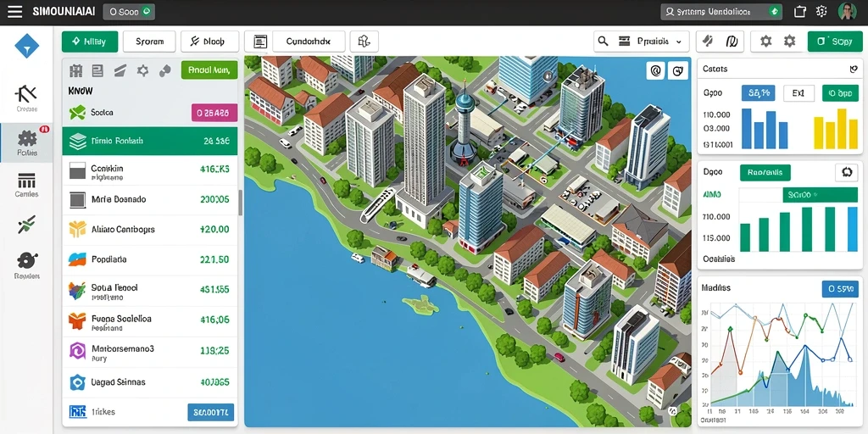Image resolution: width=868 pixels, height=434 pixels.
Task: Switch to the Sporam tab
Action: [149, 41]
